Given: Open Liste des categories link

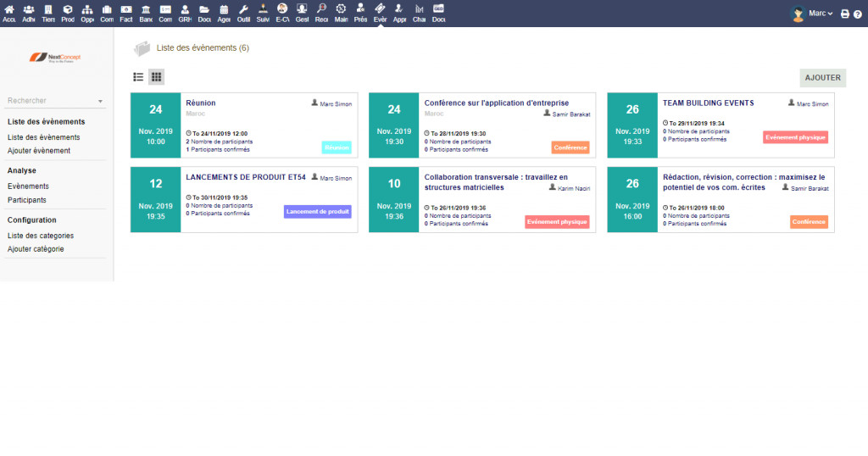Looking at the screenshot, I should [41, 236].
